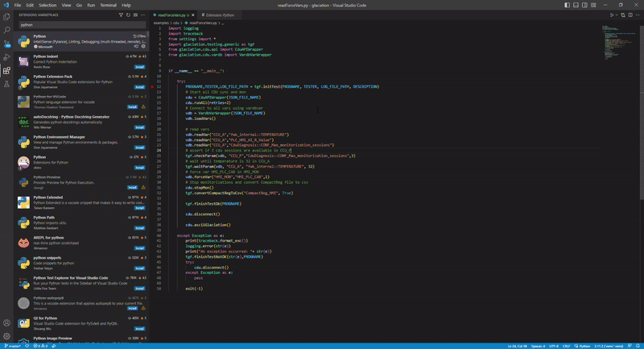
Task: Click warning icon on Python for VSCode
Action: (143, 107)
